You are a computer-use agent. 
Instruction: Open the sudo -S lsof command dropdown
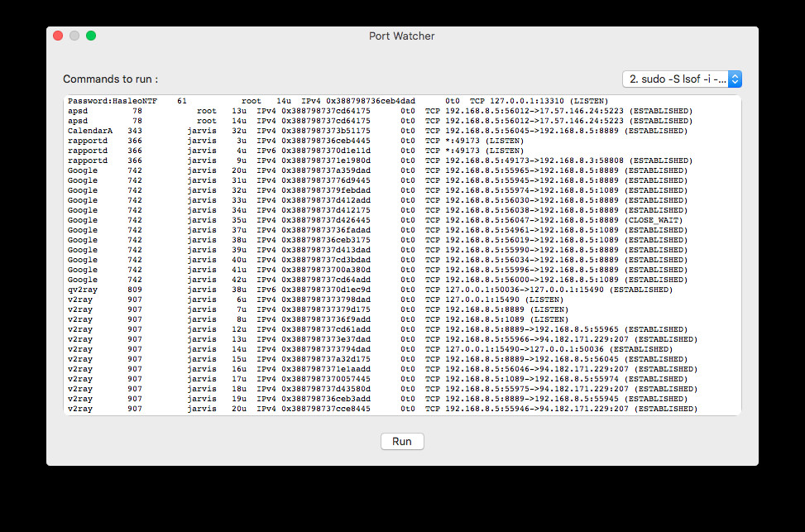(682, 79)
